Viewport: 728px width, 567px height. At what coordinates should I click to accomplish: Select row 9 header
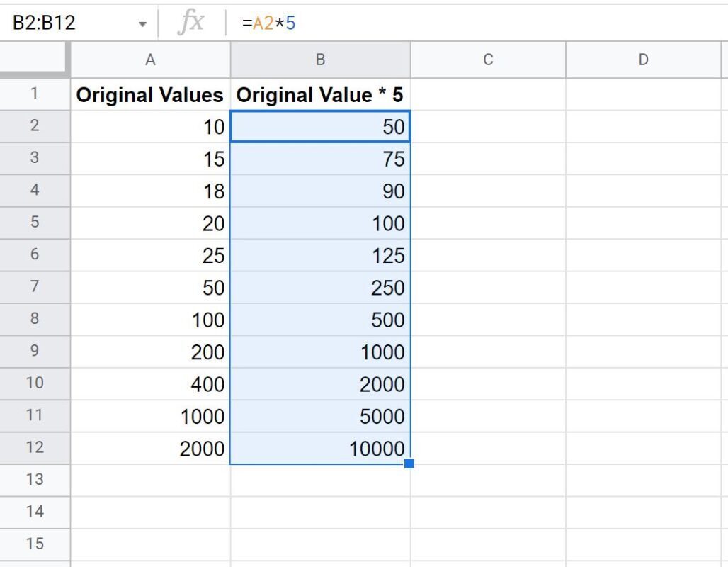(x=35, y=352)
